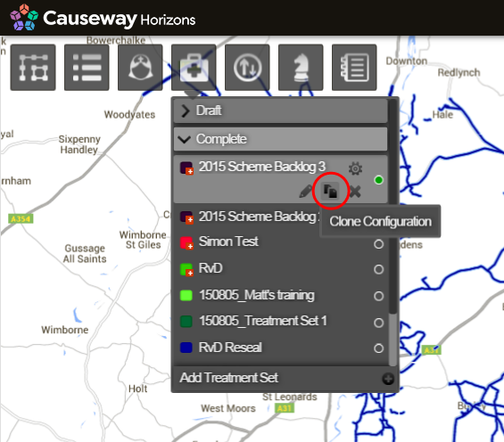Click the Woodyates label on the map
The width and height of the screenshot is (504, 442).
pyautogui.click(x=129, y=115)
